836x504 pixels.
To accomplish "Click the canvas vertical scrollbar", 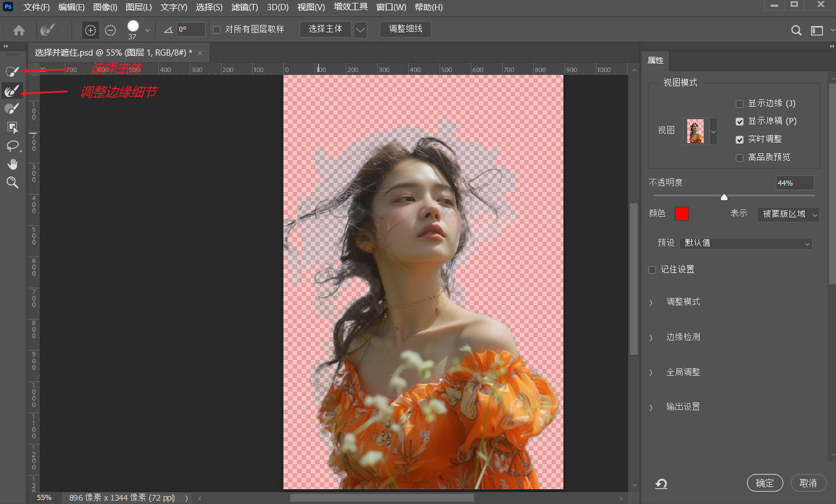I will click(634, 278).
